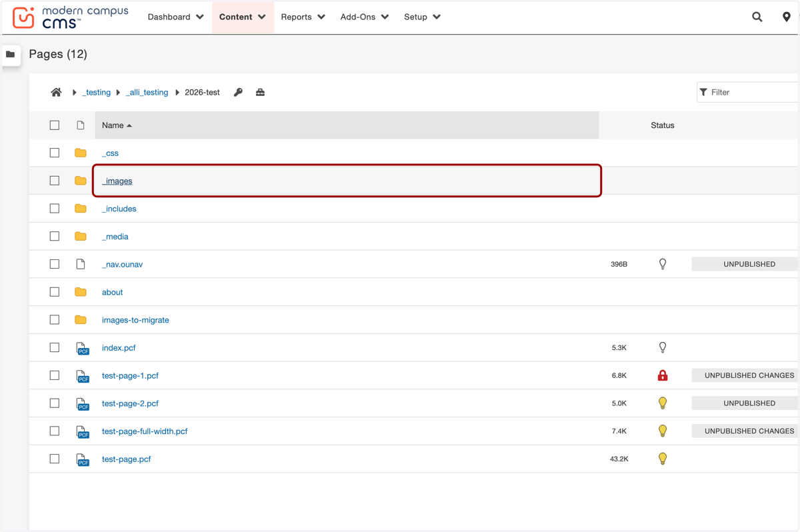The height and width of the screenshot is (532, 800).
Task: Open the test-page-full-width.pcf link
Action: click(x=145, y=431)
